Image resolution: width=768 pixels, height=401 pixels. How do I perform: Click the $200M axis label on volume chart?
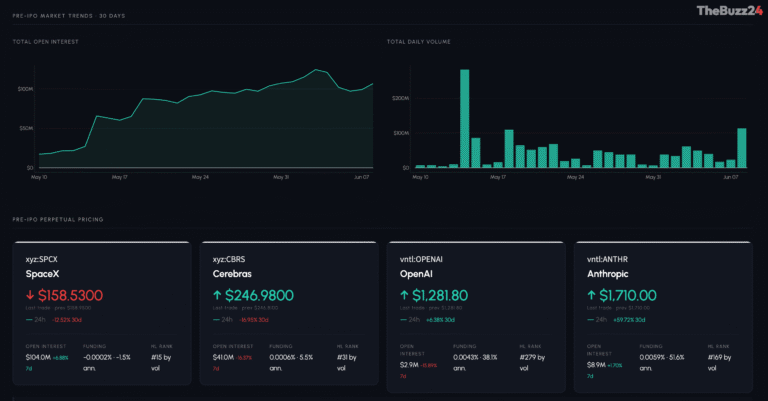400,98
